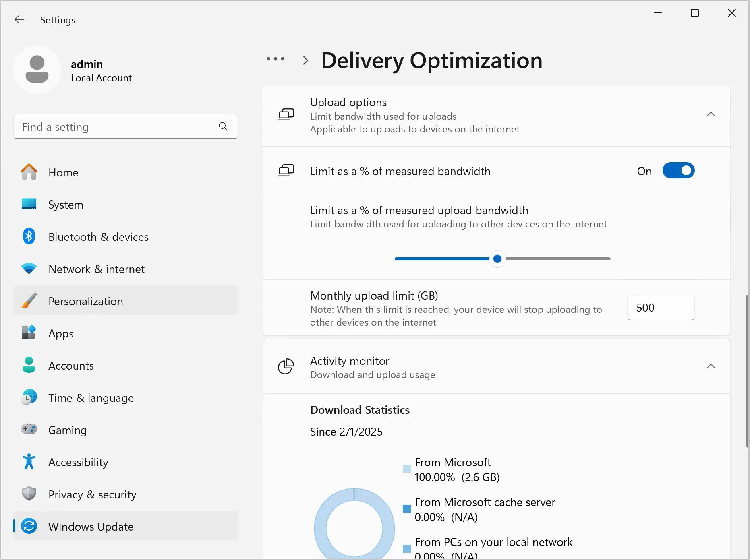The image size is (750, 560).
Task: Open Apps settings page
Action: point(126,333)
